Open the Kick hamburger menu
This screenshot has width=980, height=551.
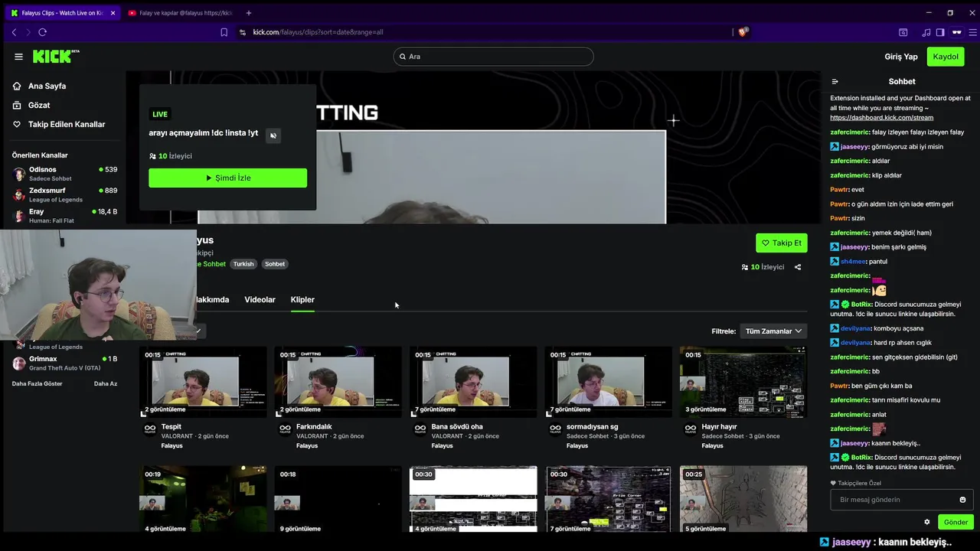18,57
